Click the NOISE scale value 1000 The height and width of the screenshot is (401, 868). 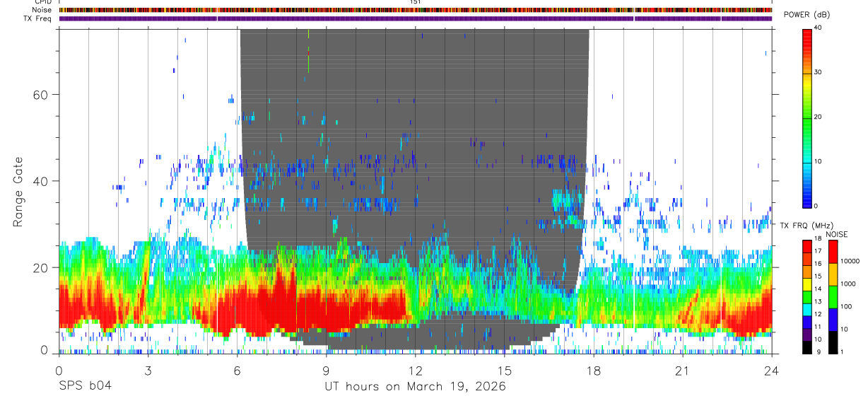tap(848, 284)
